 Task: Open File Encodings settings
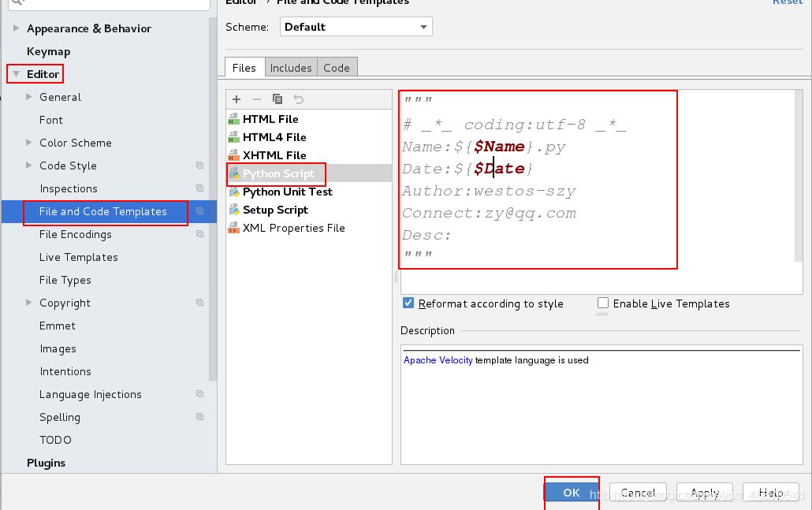(x=76, y=235)
